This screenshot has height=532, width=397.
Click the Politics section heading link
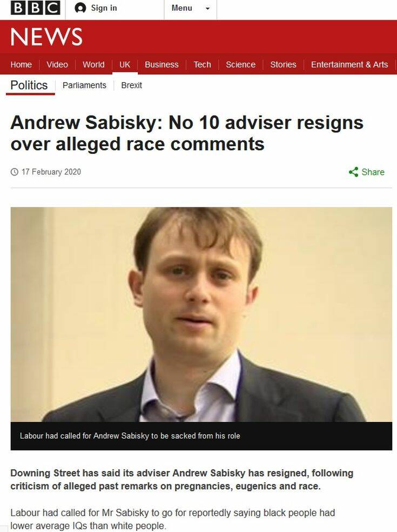(x=29, y=85)
